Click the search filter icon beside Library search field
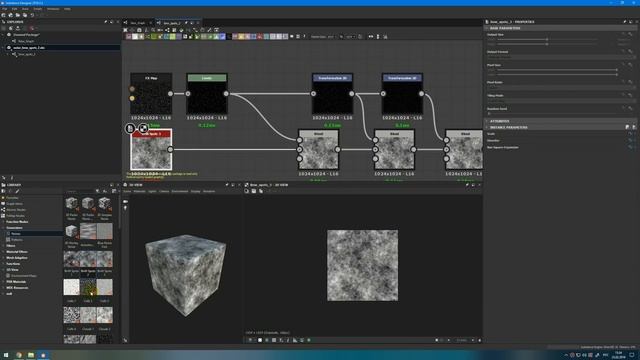640x360 pixels. [x=98, y=191]
